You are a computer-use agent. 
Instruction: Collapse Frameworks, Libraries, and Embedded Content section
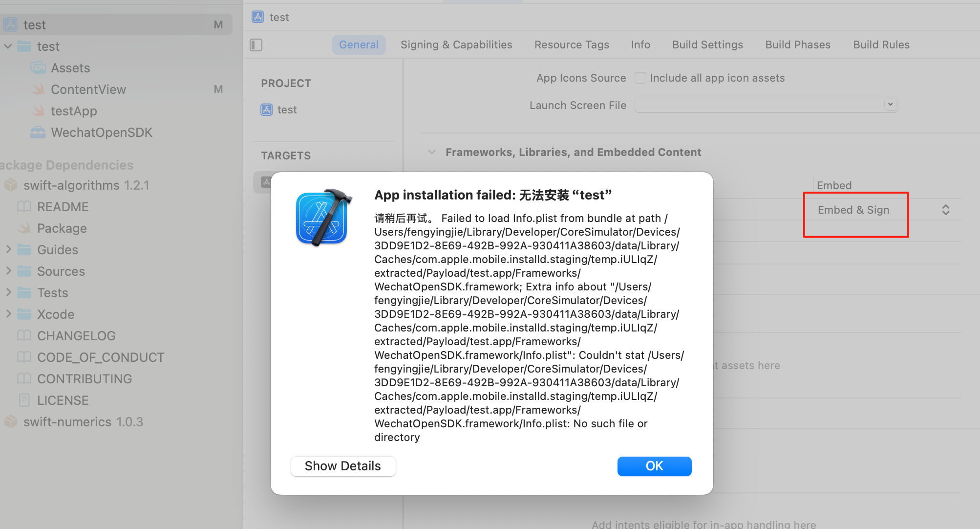(431, 152)
